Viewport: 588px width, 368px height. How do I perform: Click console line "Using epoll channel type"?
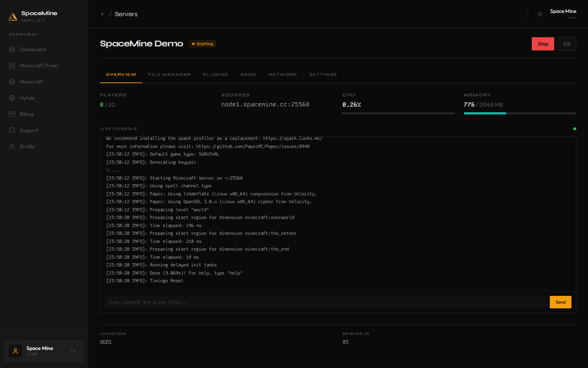[x=159, y=186]
